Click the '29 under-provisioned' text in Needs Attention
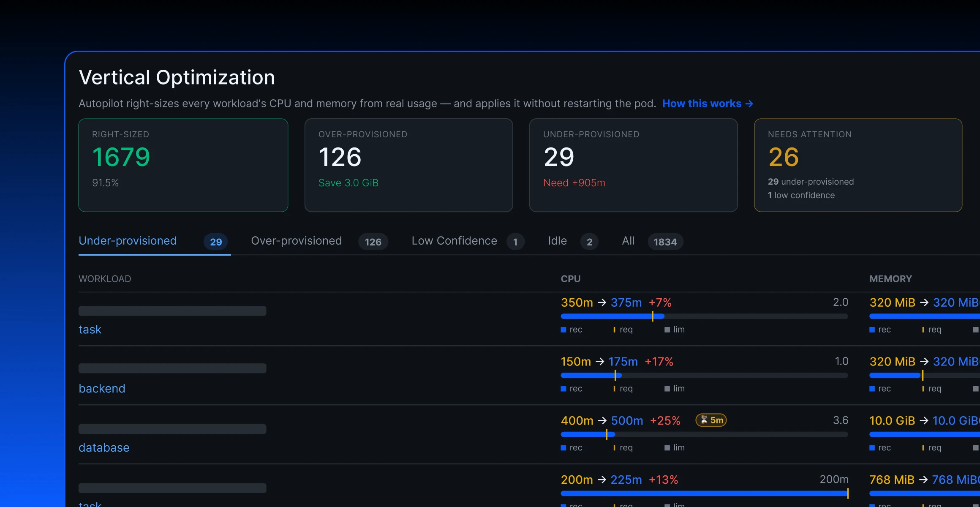980x507 pixels. tap(811, 182)
